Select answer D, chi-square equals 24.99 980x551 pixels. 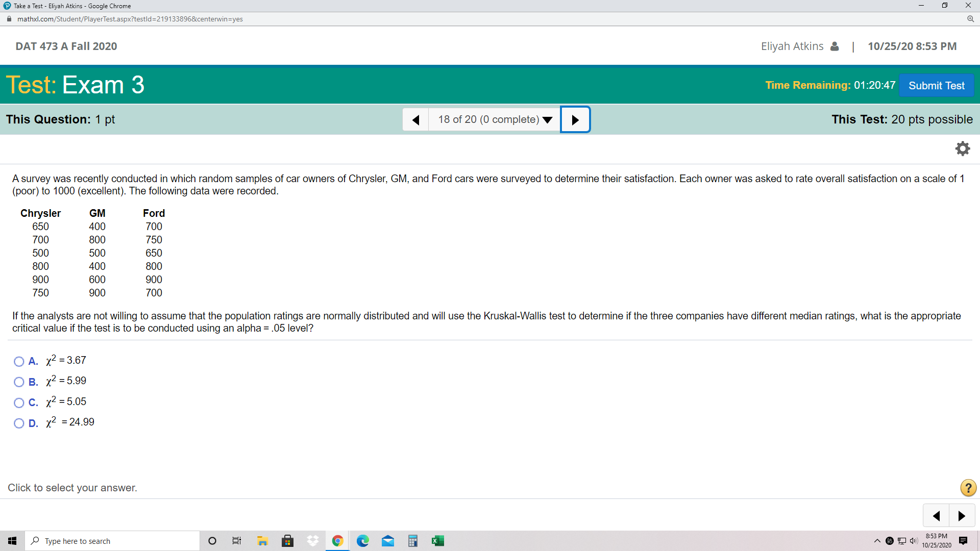tap(19, 423)
